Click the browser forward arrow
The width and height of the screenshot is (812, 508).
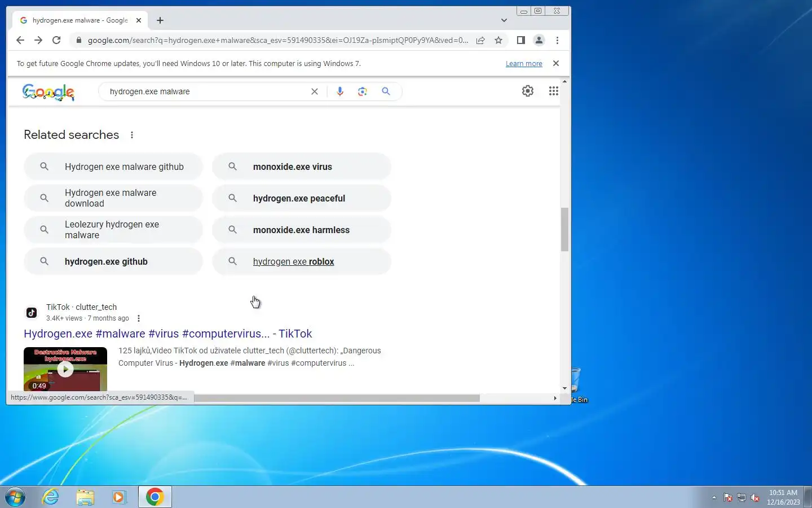coord(38,40)
